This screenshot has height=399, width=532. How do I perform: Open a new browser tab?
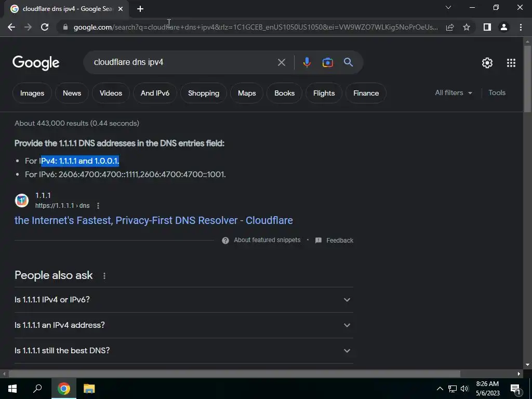(140, 9)
